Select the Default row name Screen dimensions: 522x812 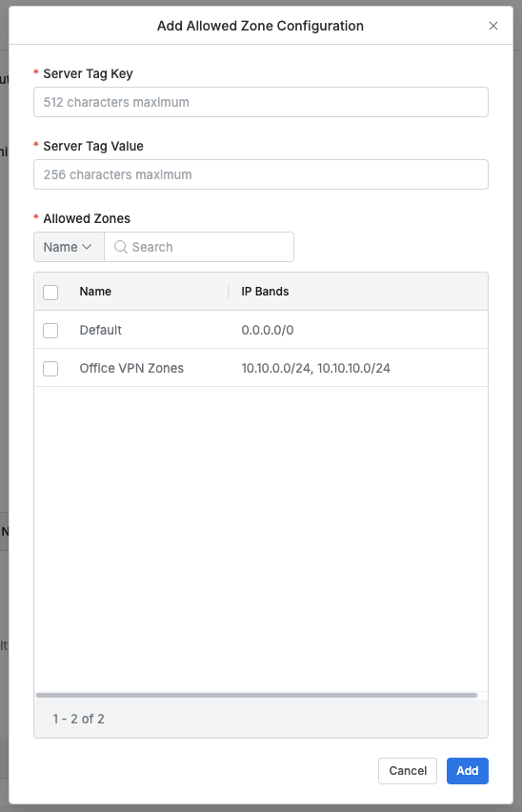(100, 330)
